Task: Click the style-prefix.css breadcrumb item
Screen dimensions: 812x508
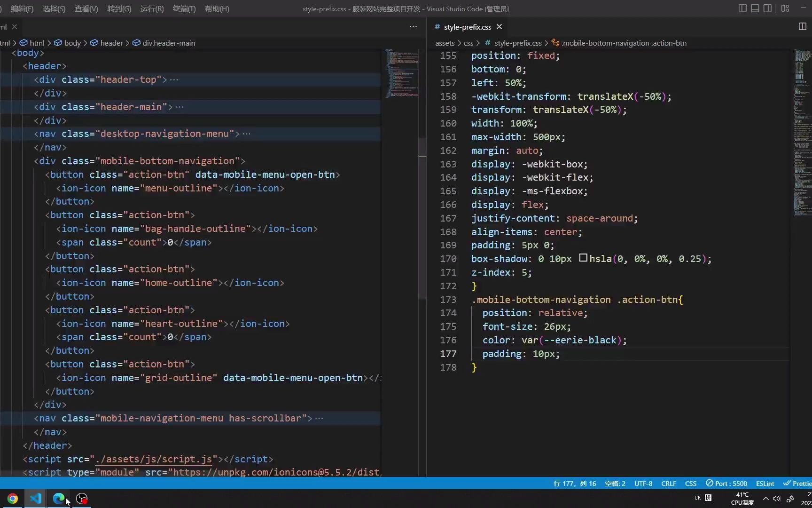Action: [513, 43]
